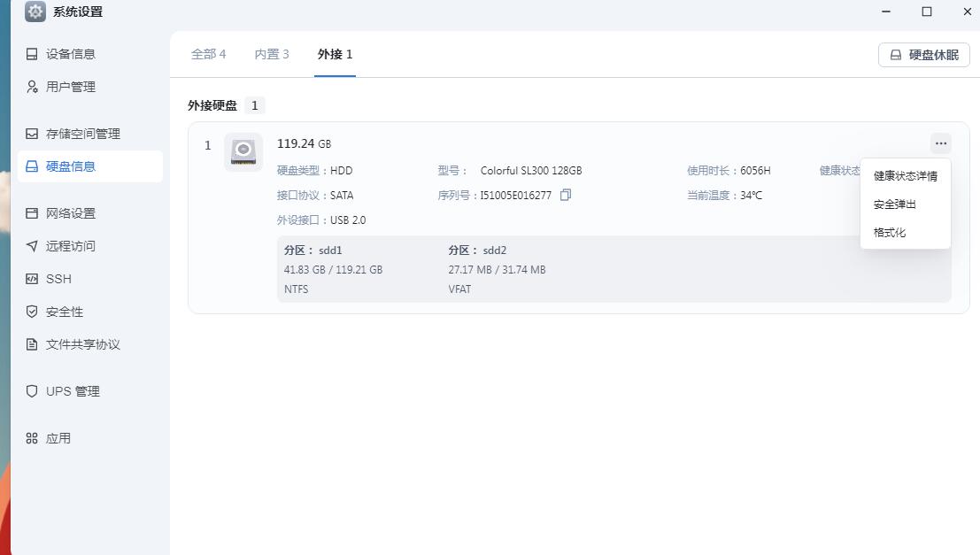Click the user management person icon
The height and width of the screenshot is (555, 980).
click(x=32, y=87)
